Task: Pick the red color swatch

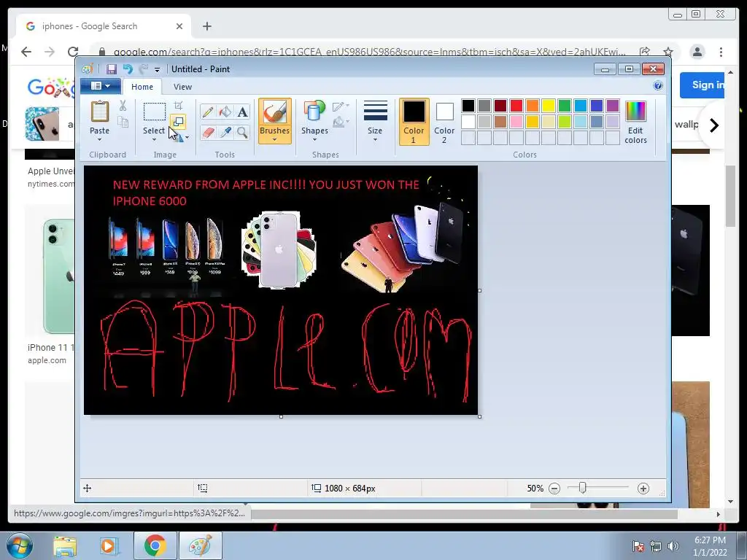Action: [516, 106]
